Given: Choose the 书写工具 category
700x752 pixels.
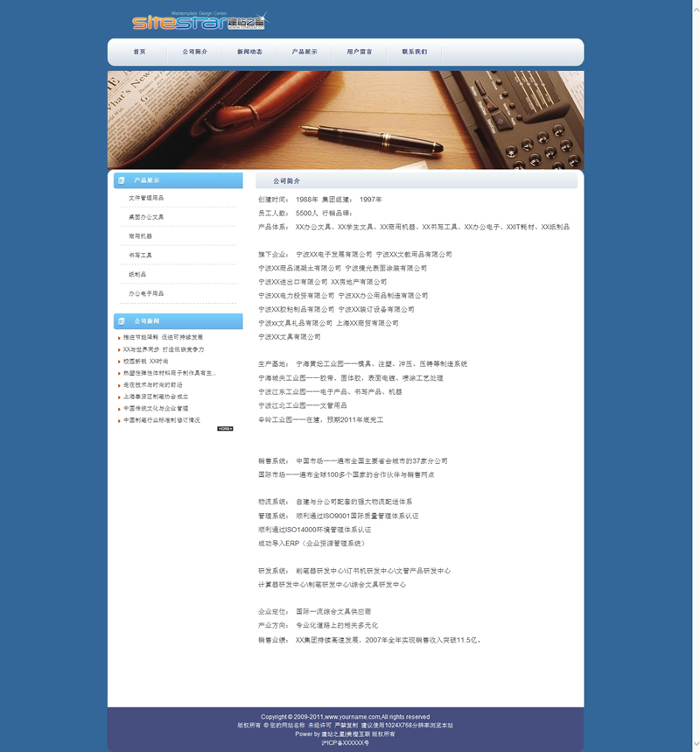Looking at the screenshot, I should tap(141, 256).
